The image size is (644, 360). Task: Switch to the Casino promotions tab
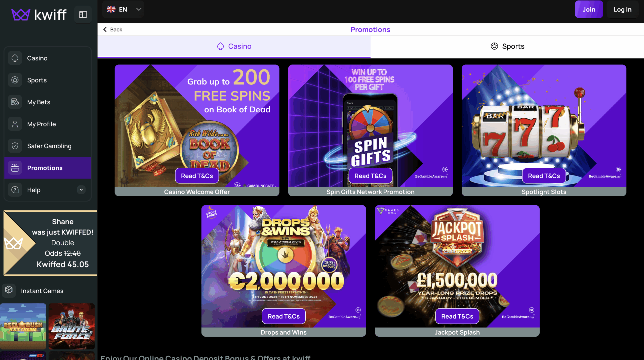click(x=234, y=47)
